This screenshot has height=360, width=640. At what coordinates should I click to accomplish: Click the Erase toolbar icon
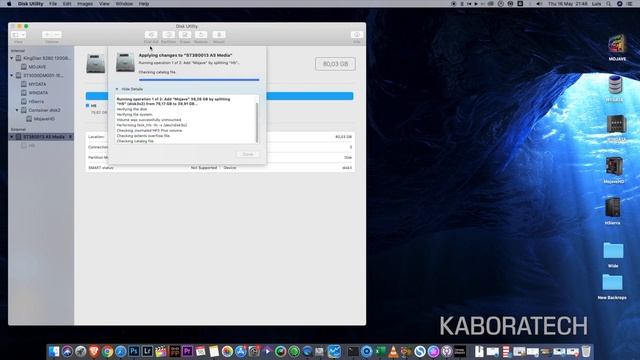(185, 35)
